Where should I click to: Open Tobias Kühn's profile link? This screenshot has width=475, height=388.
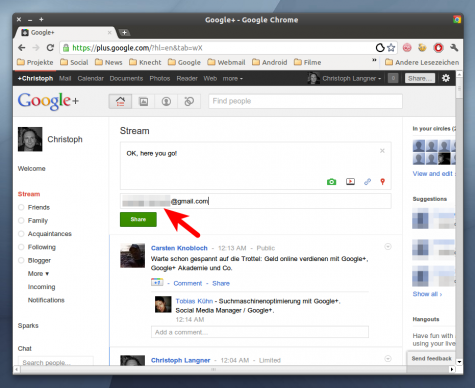pyautogui.click(x=194, y=301)
